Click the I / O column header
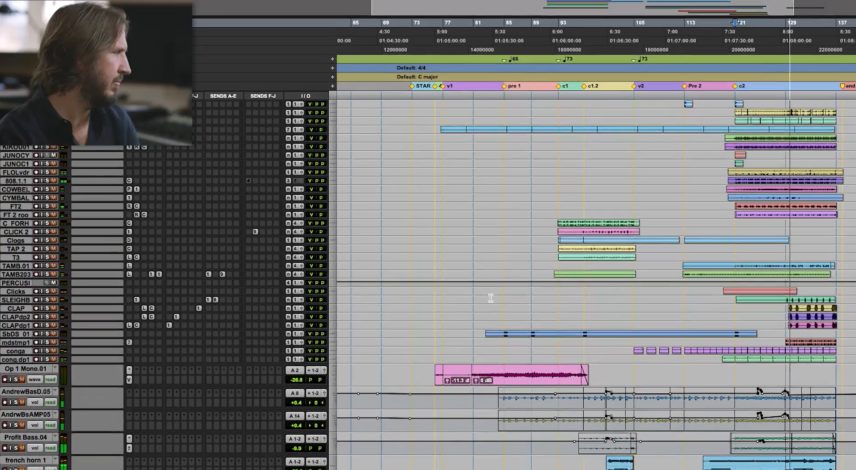The height and width of the screenshot is (470, 856). point(304,95)
